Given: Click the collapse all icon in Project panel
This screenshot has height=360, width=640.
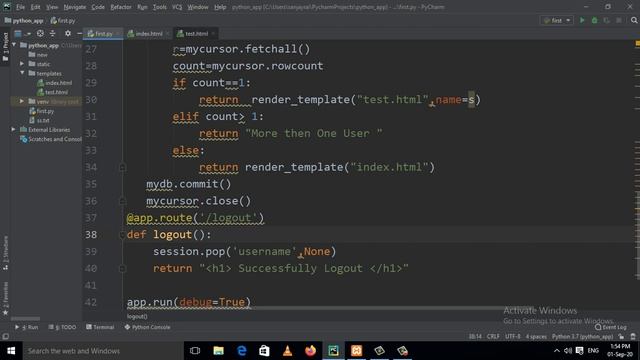Looking at the screenshot, I should click(53, 33).
